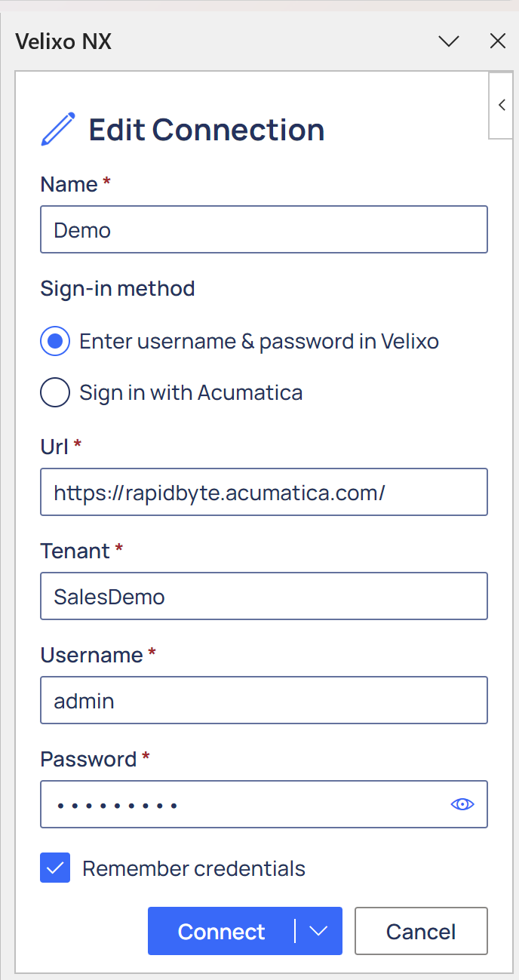Image resolution: width=519 pixels, height=980 pixels.
Task: Click the Remember credentials label text
Action: click(x=194, y=869)
